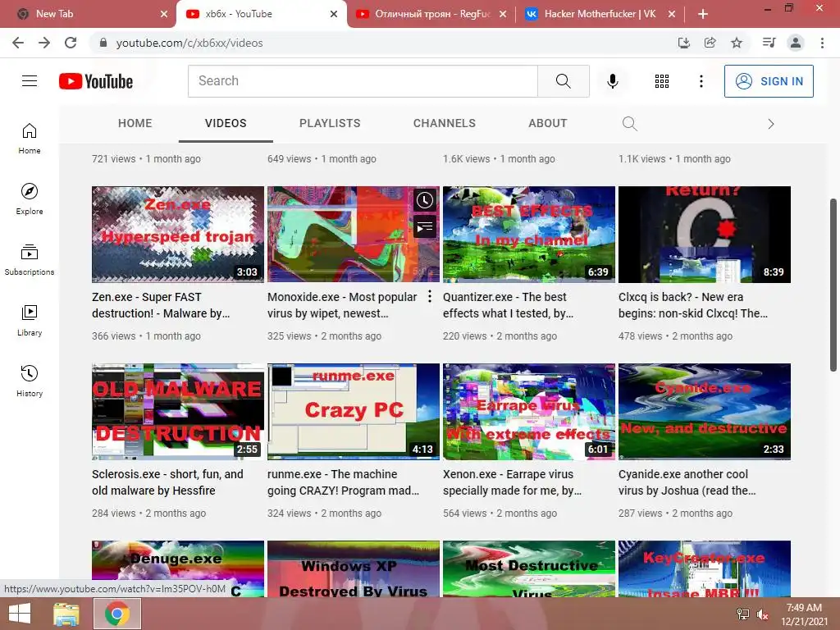840x630 pixels.
Task: Go forward in browser
Action: pyautogui.click(x=44, y=43)
